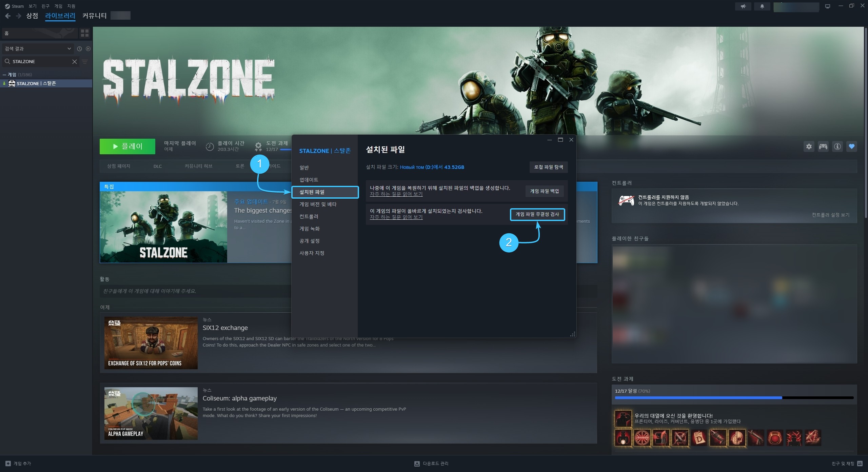The height and width of the screenshot is (472, 868).
Task: Open the 보기 menu
Action: click(x=33, y=6)
